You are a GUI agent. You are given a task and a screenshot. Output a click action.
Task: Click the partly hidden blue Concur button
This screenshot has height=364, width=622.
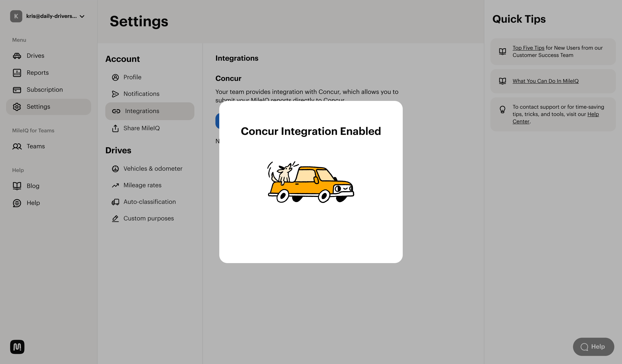tap(217, 121)
